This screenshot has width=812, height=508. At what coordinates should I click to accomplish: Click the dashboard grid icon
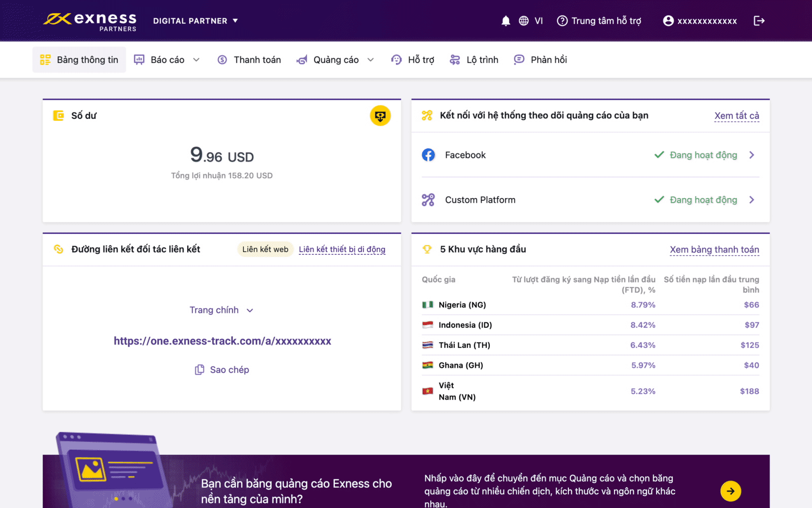(45, 60)
